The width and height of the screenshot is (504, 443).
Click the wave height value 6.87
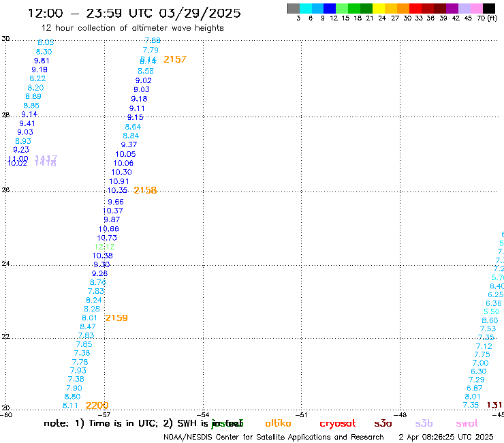pos(475,388)
